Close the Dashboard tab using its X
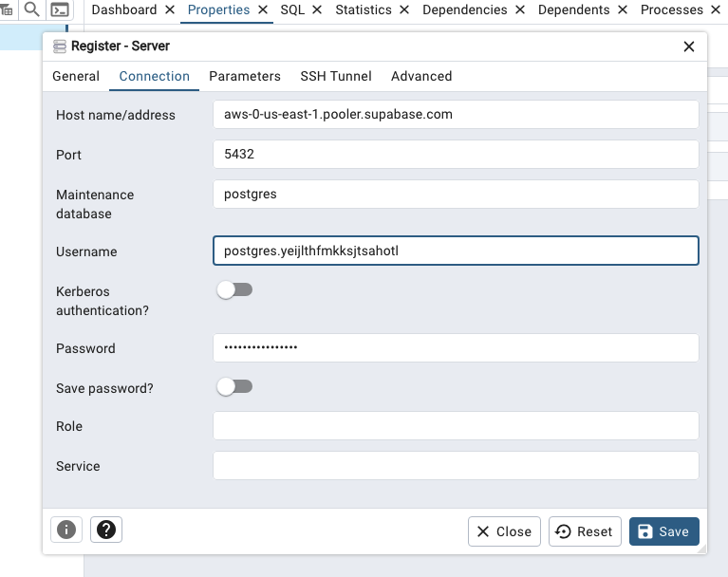The height and width of the screenshot is (577, 728). pos(170,10)
